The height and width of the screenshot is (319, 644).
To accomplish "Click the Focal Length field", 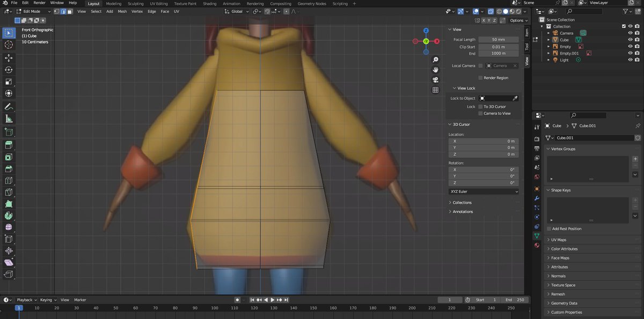I will pos(499,40).
